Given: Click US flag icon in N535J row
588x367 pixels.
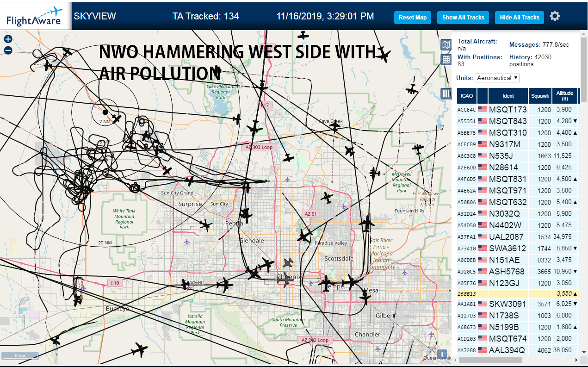Looking at the screenshot, I should point(483,156).
